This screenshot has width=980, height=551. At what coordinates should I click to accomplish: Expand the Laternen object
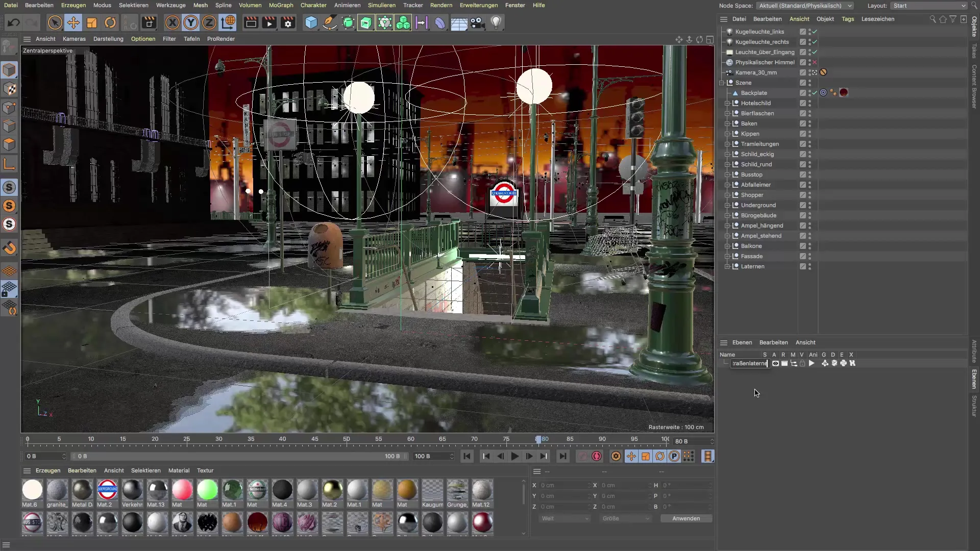point(727,266)
